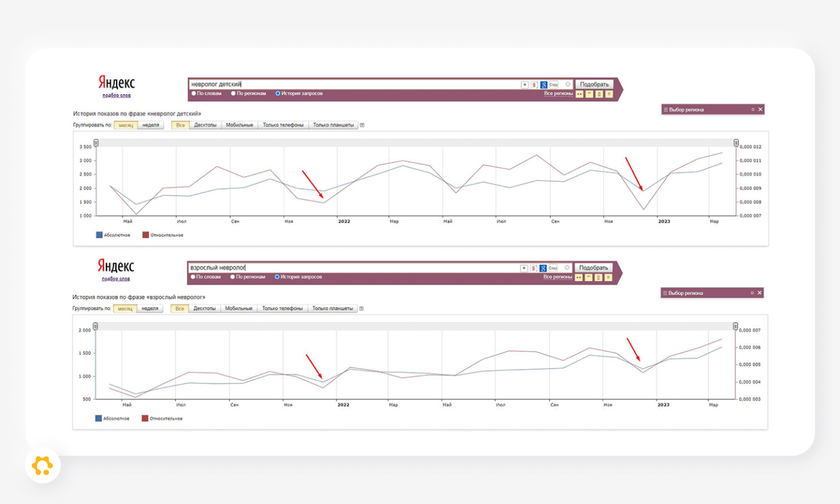Viewport: 840px width, 504px height.
Task: Switch to 'Только телефоны' tab for 'взрослый невролог' chart
Action: pyautogui.click(x=282, y=308)
